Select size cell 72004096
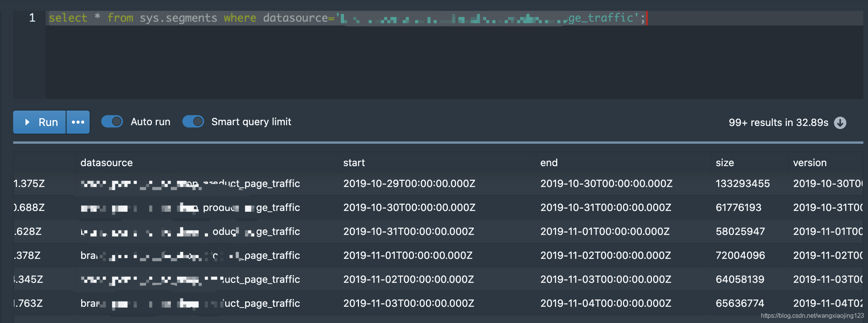This screenshot has width=868, height=323. tap(740, 255)
